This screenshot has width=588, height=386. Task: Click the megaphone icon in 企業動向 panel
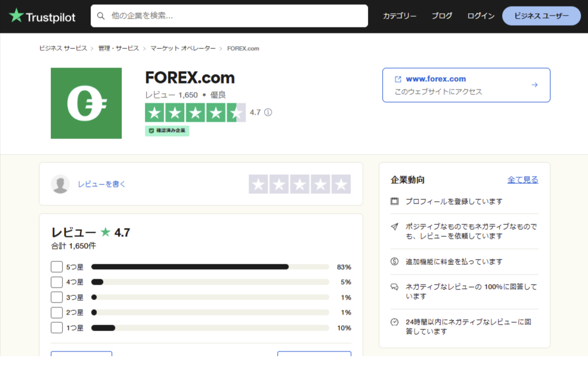(x=394, y=227)
